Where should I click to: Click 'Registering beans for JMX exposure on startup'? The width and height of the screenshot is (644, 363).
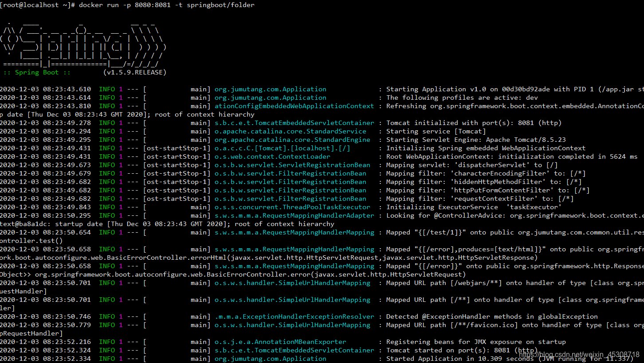[x=476, y=342]
